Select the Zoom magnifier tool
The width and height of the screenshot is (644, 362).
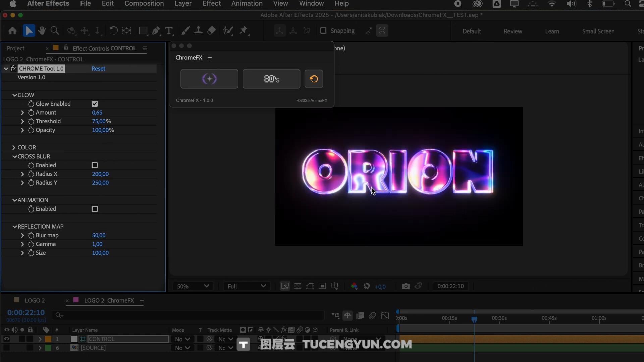[55, 31]
